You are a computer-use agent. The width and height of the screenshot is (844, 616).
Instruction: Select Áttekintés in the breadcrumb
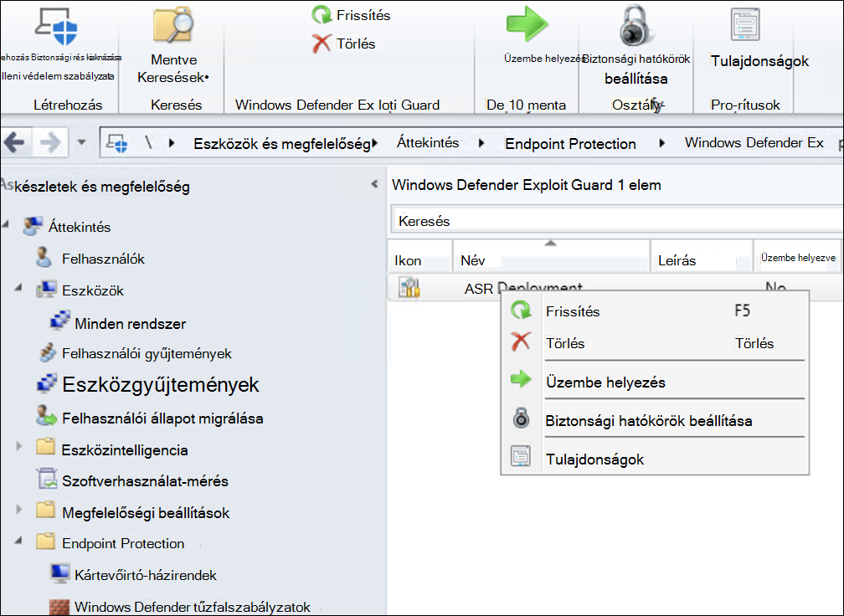(x=428, y=142)
